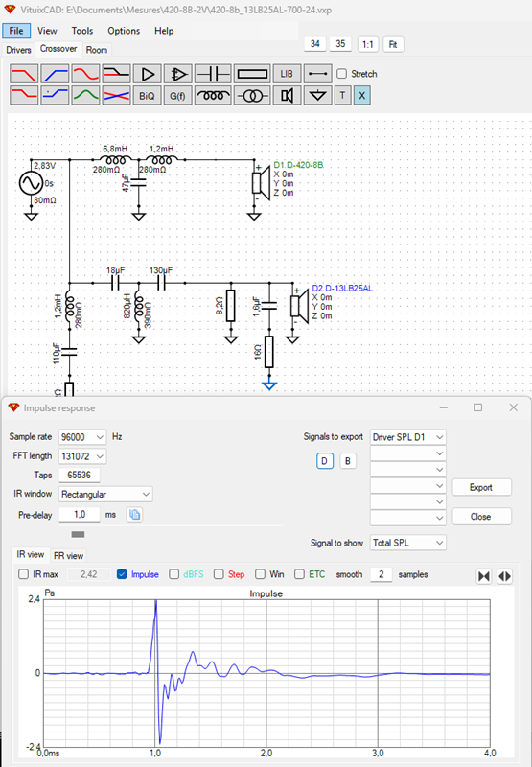
Task: Open the File menu
Action: pos(16,31)
